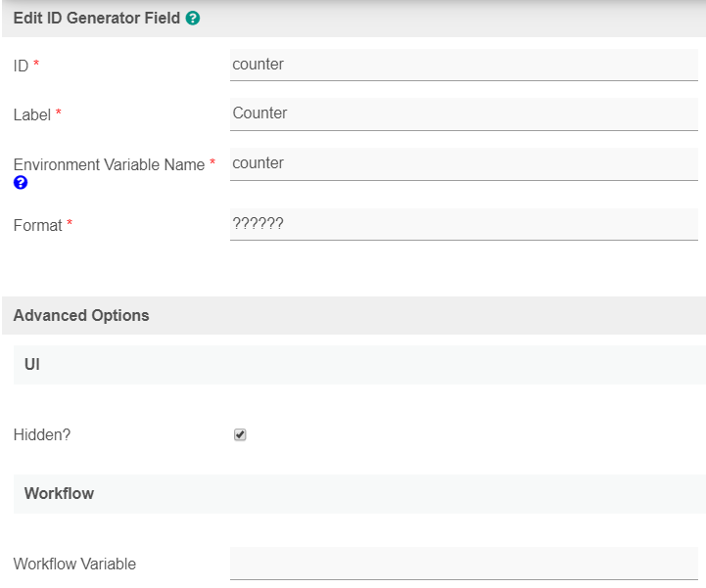Click the Environment Variable Name input field
This screenshot has width=706, height=588.
[463, 163]
